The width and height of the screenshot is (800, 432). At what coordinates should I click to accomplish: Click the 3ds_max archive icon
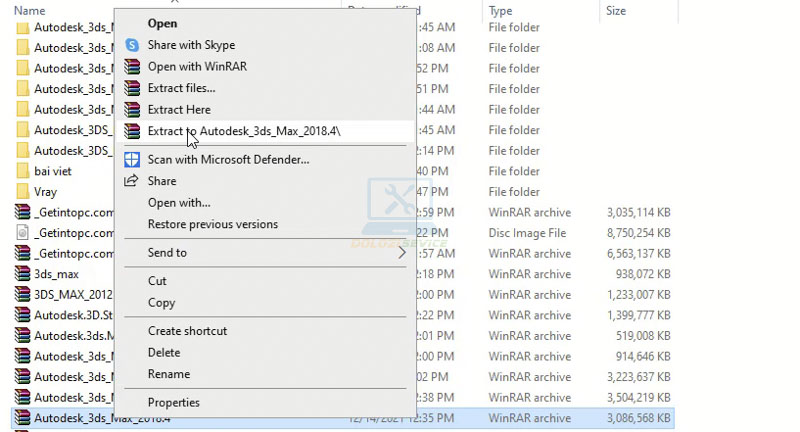24,273
